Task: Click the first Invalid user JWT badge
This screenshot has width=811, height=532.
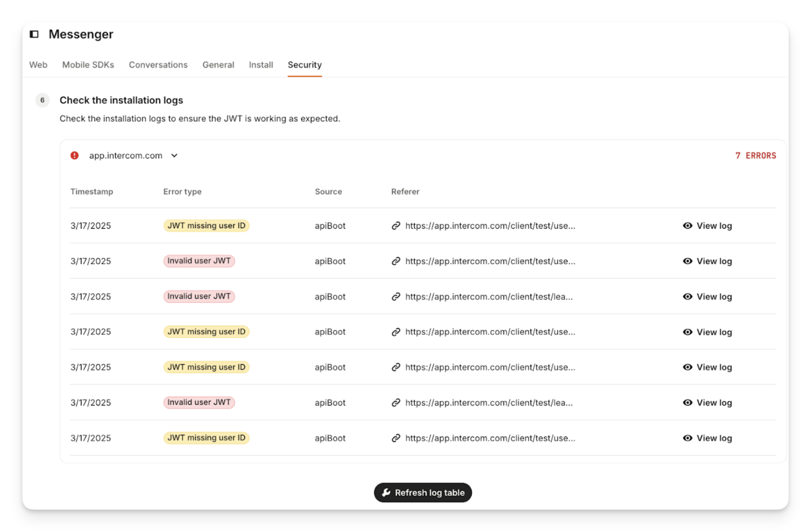Action: 199,261
